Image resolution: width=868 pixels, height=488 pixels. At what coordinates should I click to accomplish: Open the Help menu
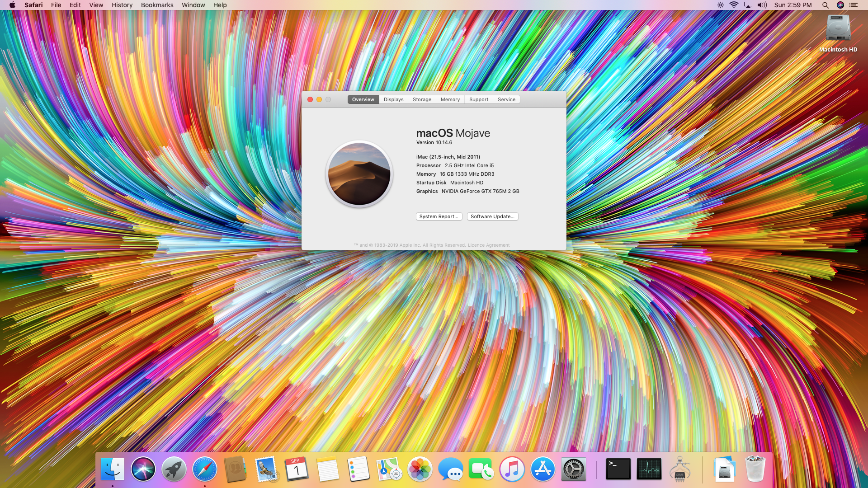pyautogui.click(x=220, y=5)
